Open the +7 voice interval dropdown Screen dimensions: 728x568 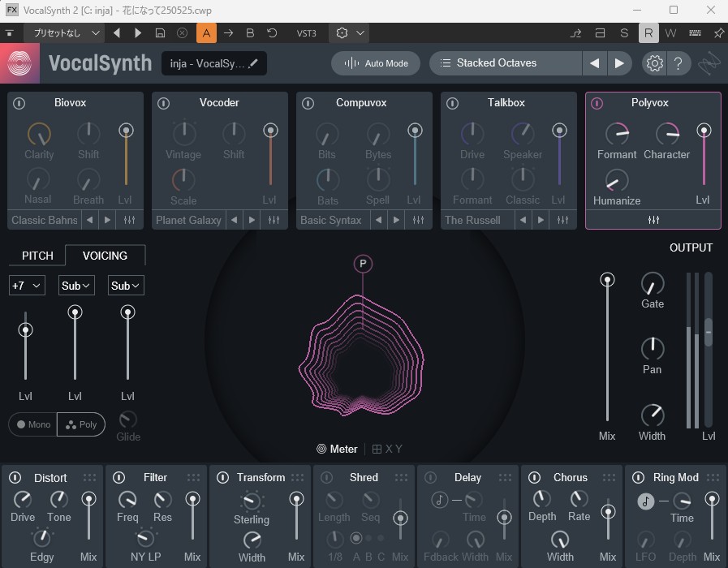point(27,286)
